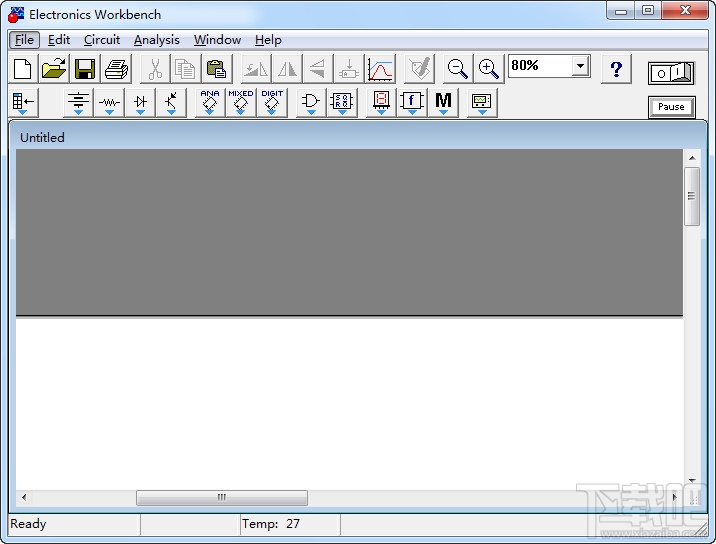Open the Analysis menu

tap(157, 40)
